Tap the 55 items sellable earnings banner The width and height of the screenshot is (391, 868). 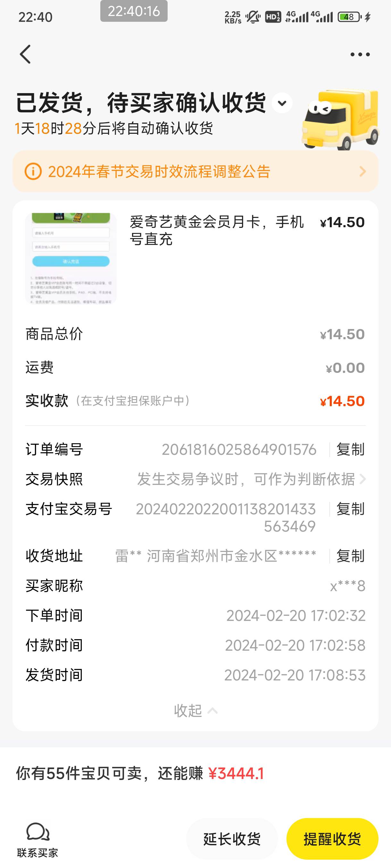tap(140, 773)
